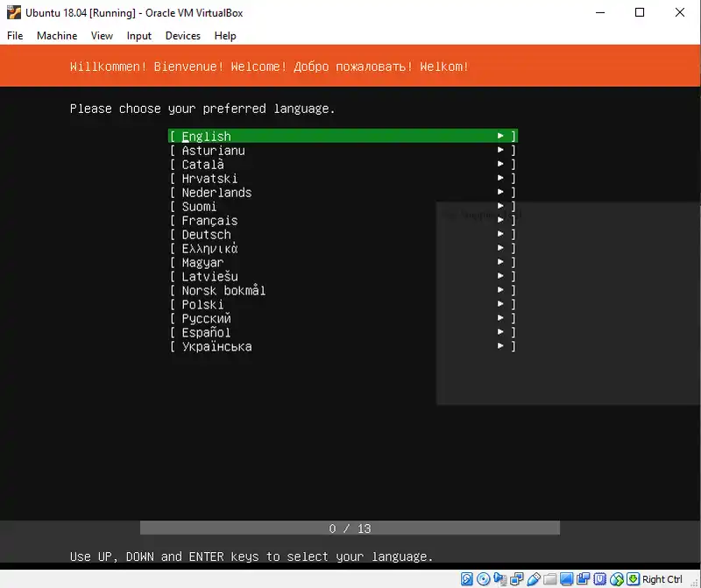Expand the Español language entry arrow
This screenshot has width=701, height=588.
click(x=500, y=333)
